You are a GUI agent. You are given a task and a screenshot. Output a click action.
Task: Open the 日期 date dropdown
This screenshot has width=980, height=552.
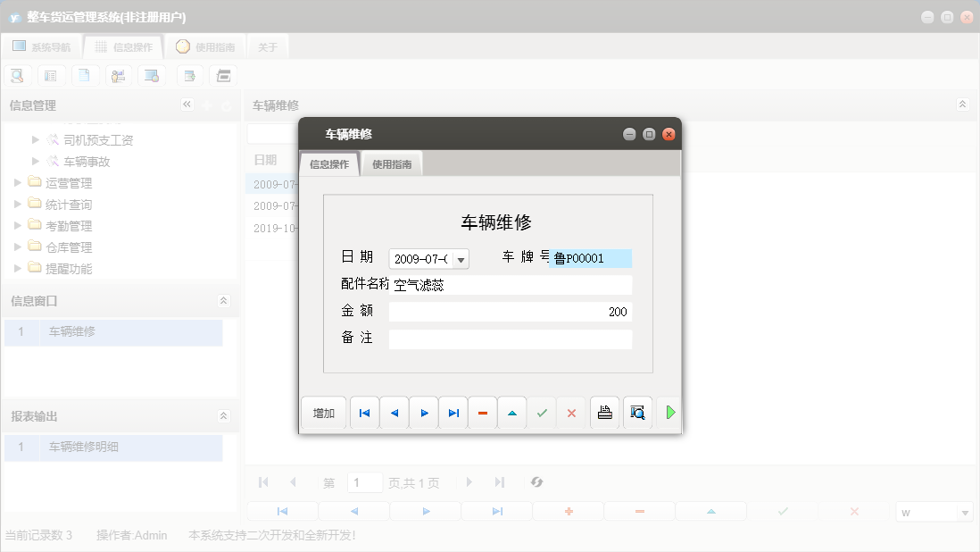[x=461, y=257]
